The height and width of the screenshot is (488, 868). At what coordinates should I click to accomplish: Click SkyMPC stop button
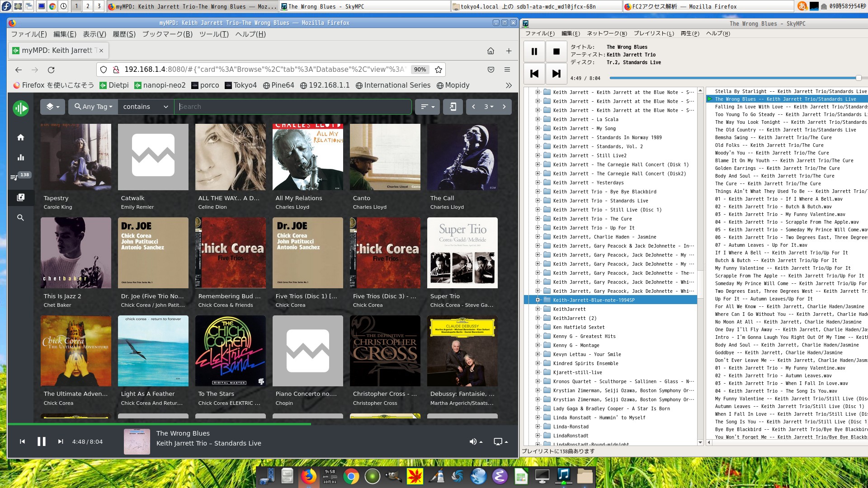tap(556, 52)
